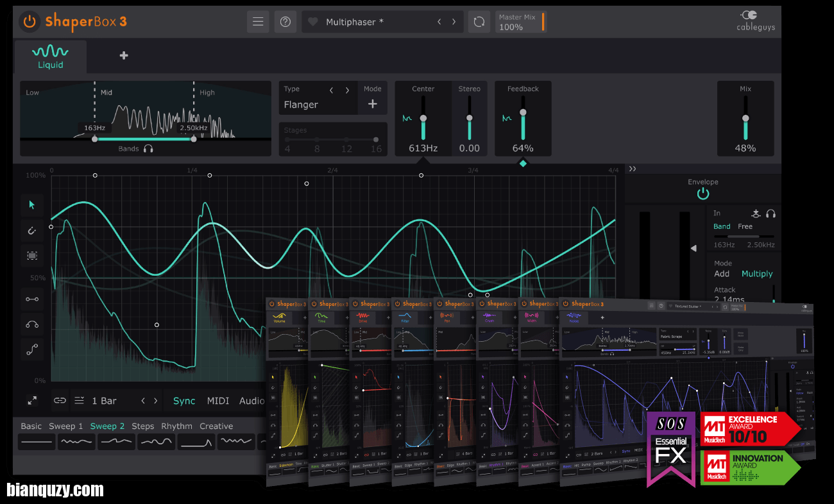Click the Center modulation wave icon
This screenshot has height=504, width=834.
(407, 119)
